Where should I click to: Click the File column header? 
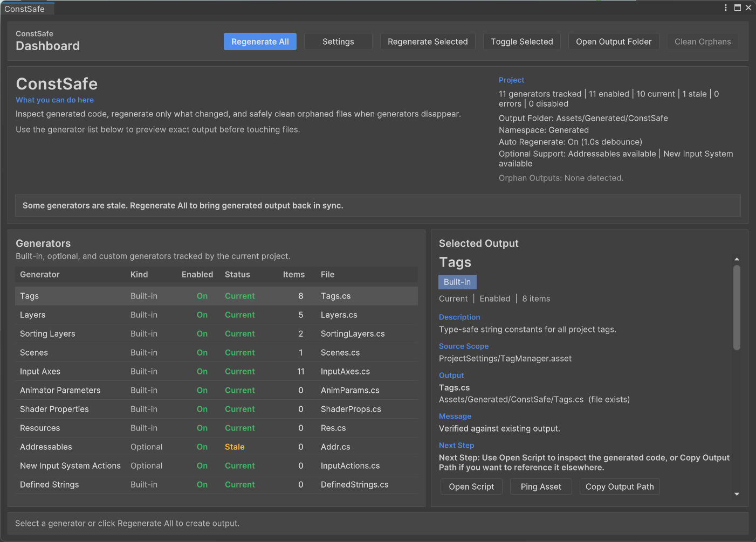coord(327,274)
